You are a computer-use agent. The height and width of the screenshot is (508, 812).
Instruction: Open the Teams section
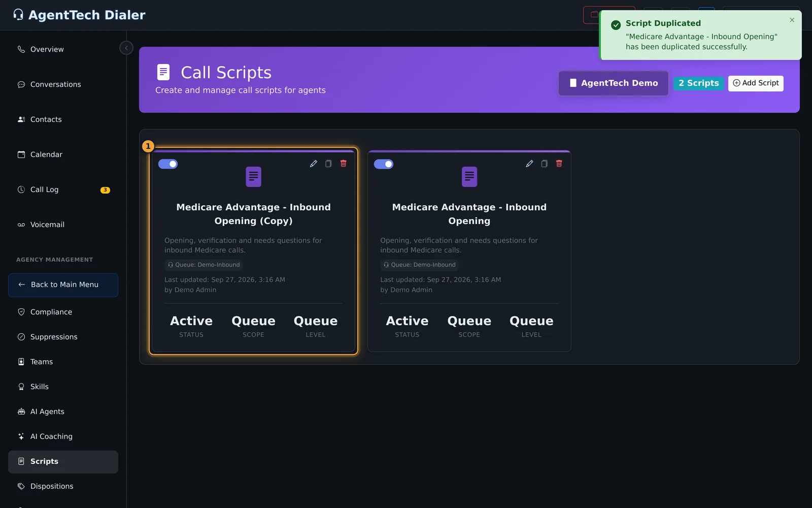click(x=63, y=362)
